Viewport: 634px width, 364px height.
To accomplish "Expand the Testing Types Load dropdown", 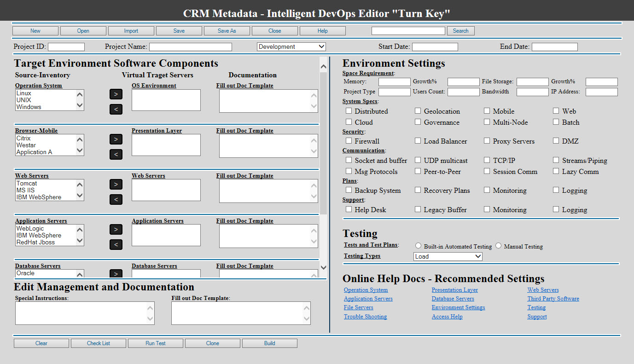I will pyautogui.click(x=448, y=256).
